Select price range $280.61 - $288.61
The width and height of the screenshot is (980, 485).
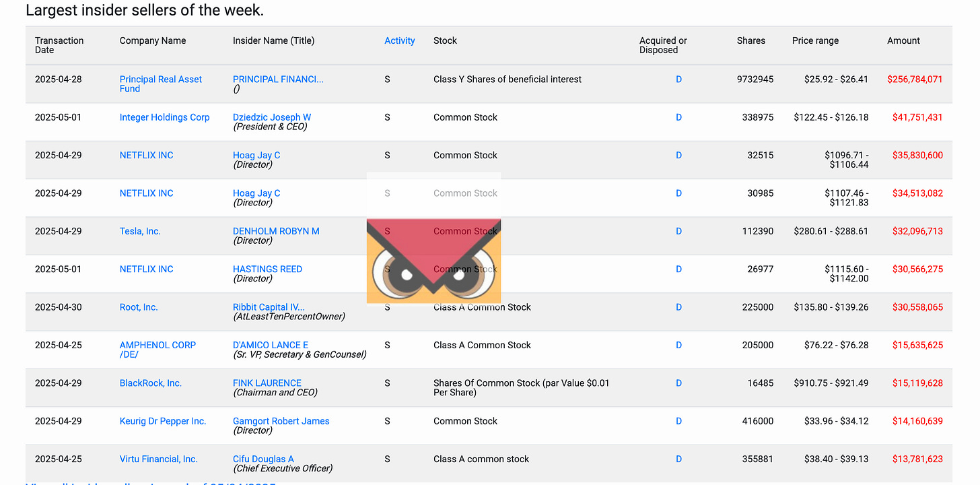coord(831,231)
